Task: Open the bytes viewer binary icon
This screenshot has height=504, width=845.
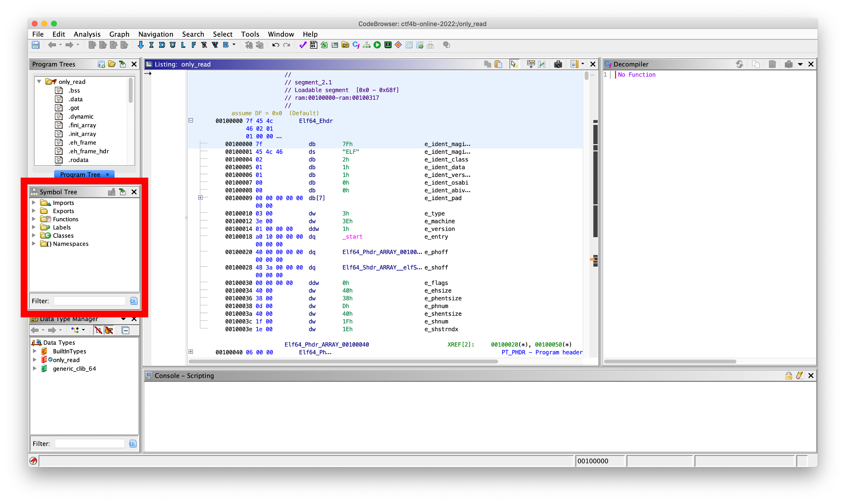Action: pyautogui.click(x=313, y=45)
